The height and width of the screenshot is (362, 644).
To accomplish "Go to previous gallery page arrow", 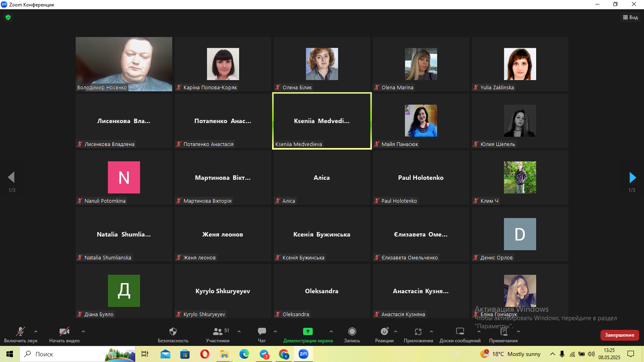I will coord(11,177).
